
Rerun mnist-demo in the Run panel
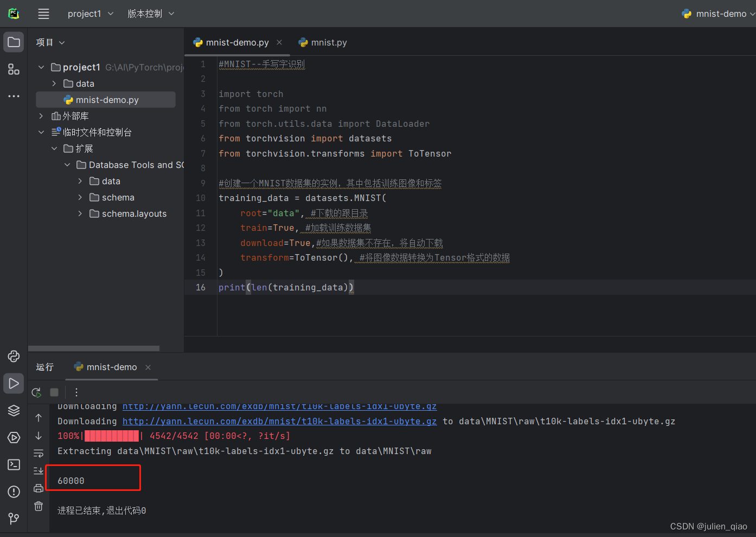[36, 392]
